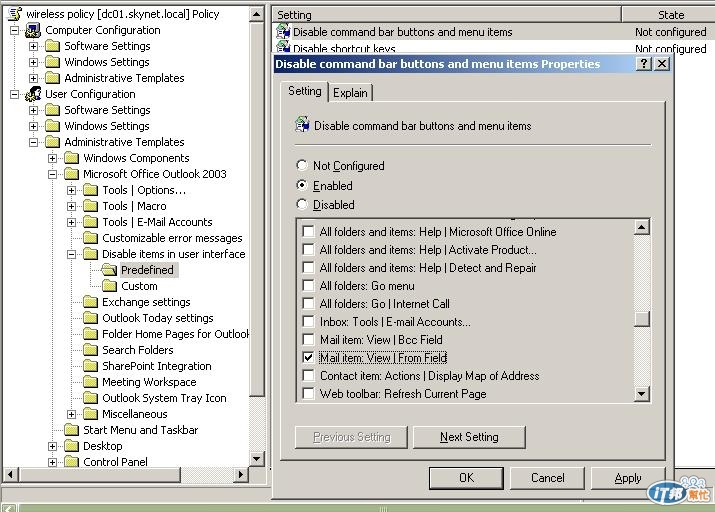The image size is (715, 512).
Task: Check Help | Activate Product checkbox
Action: [x=309, y=249]
